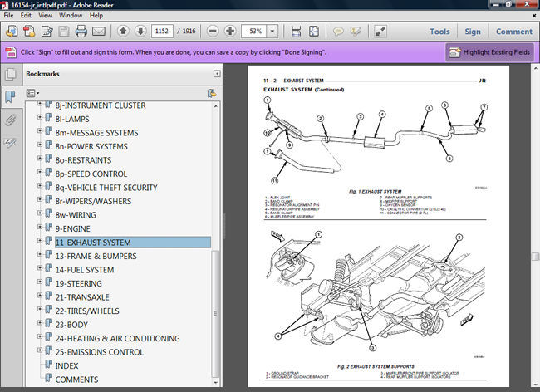Viewport: 540px width, 392px height.
Task: Click the email envelope icon
Action: (x=99, y=32)
